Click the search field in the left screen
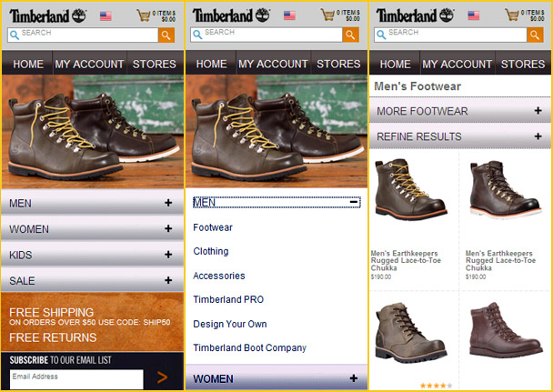 83,35
